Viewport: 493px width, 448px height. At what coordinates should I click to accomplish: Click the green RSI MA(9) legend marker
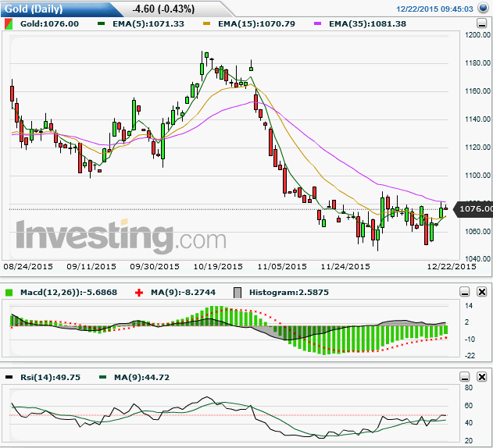102,377
